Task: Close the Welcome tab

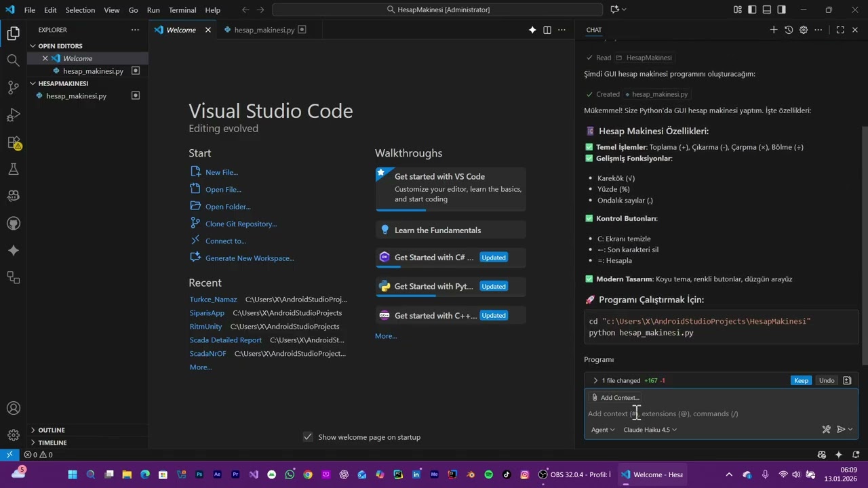Action: click(x=208, y=30)
